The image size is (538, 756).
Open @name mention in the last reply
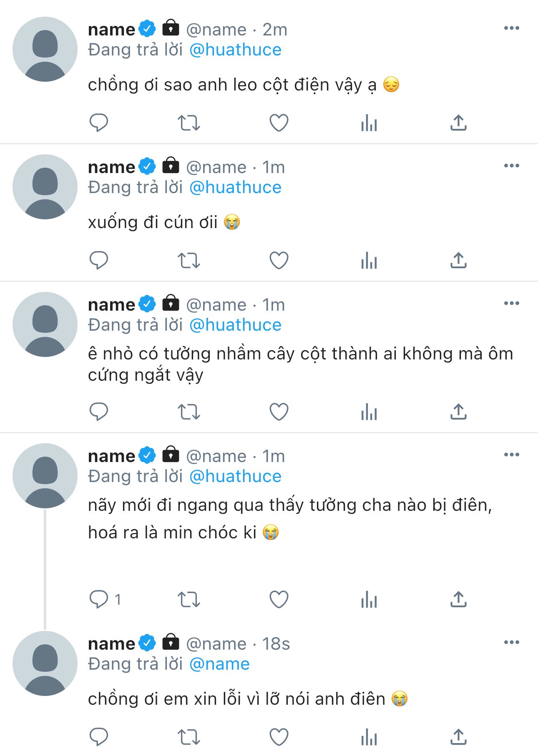pos(219,664)
